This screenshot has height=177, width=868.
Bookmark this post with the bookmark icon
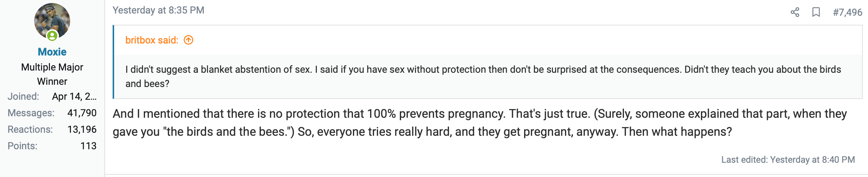pos(815,12)
